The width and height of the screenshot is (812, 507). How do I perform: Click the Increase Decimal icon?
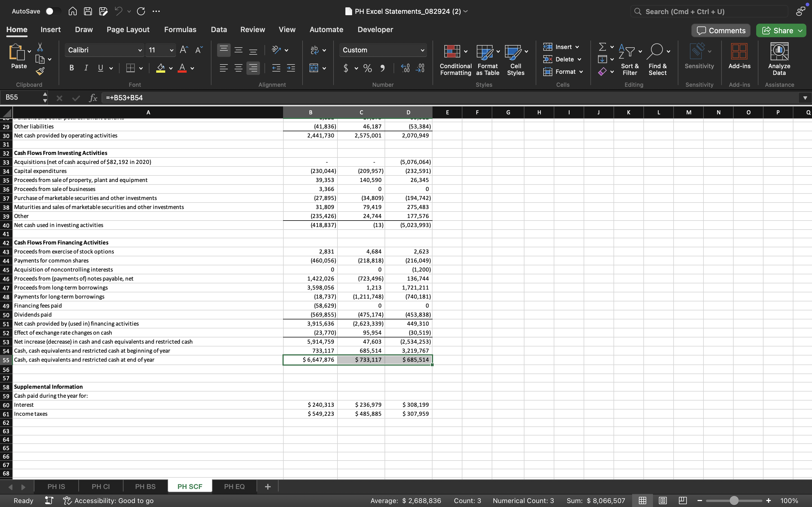pyautogui.click(x=405, y=68)
